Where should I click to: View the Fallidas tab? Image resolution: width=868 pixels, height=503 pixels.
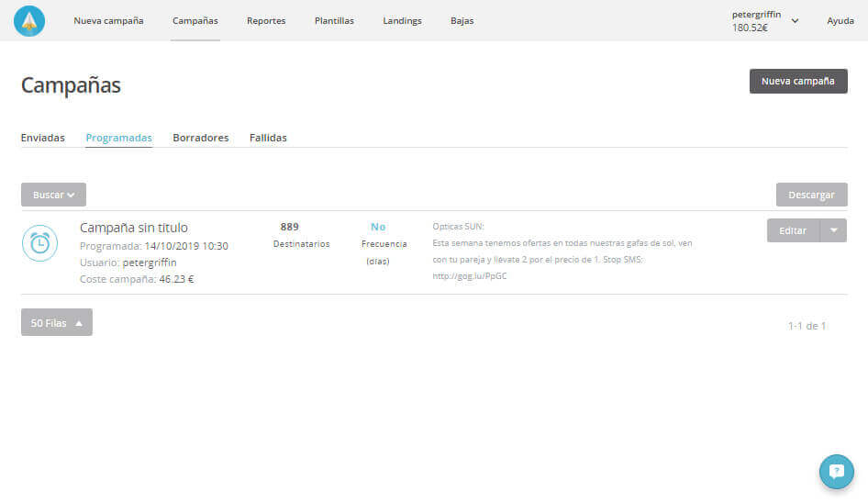click(268, 138)
